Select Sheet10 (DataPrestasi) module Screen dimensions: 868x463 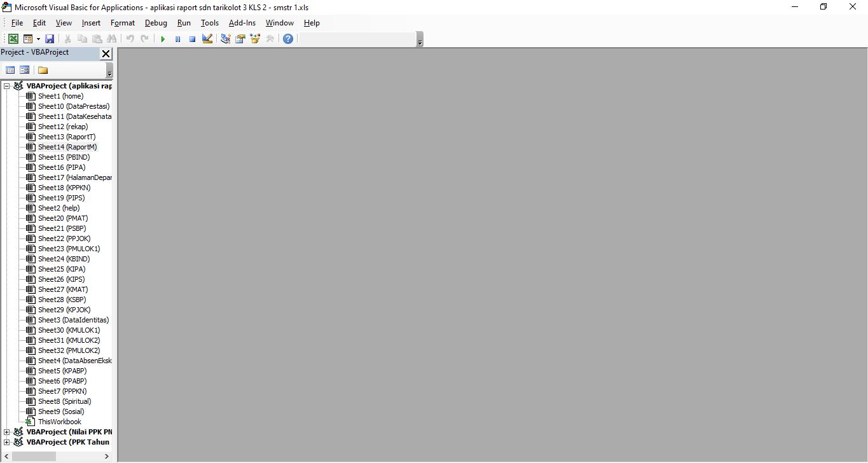pos(74,106)
